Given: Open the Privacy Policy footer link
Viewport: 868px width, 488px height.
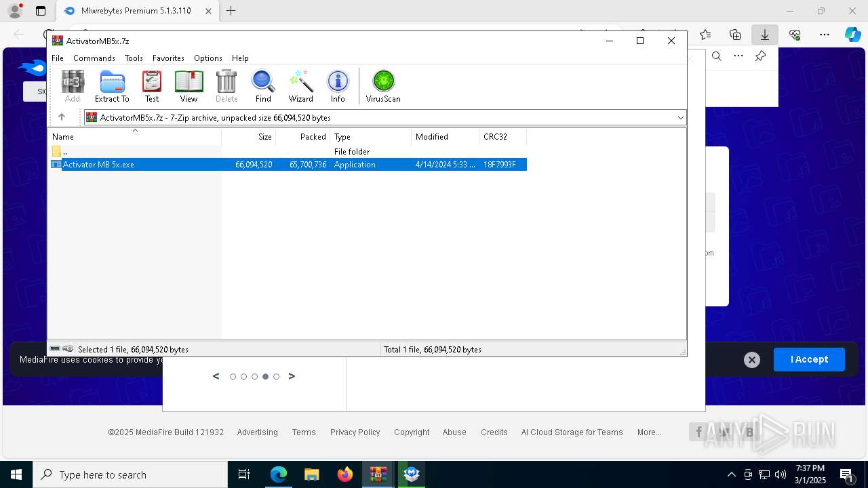Looking at the screenshot, I should [x=355, y=432].
